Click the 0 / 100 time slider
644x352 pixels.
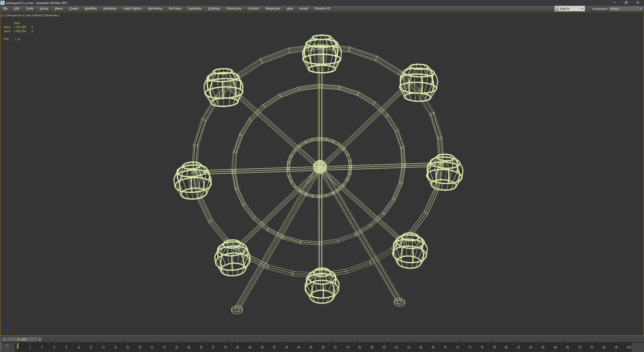click(22, 339)
